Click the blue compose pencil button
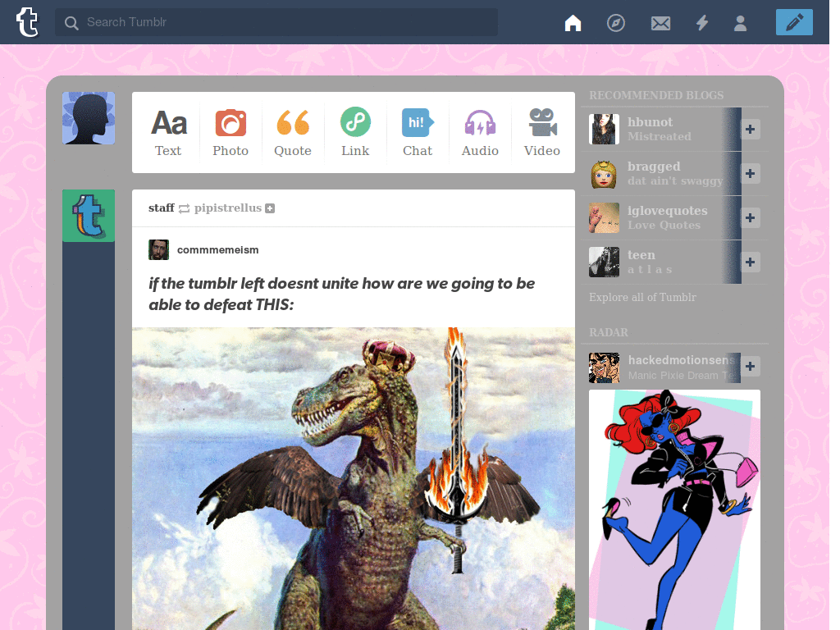840x630 pixels. tap(794, 22)
